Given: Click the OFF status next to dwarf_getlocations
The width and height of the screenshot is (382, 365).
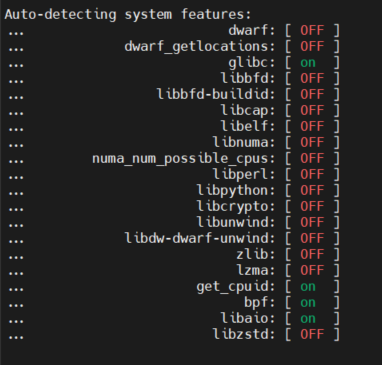Looking at the screenshot, I should [x=312, y=46].
